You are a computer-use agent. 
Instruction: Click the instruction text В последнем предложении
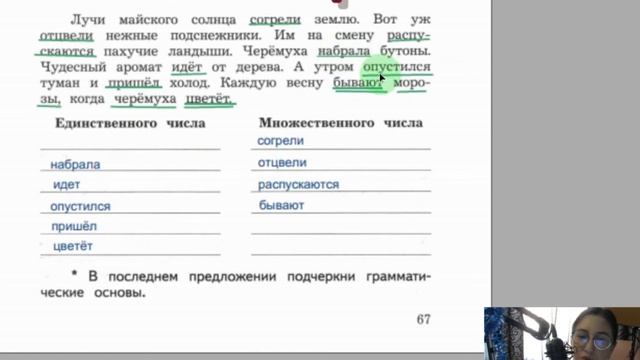(182, 276)
